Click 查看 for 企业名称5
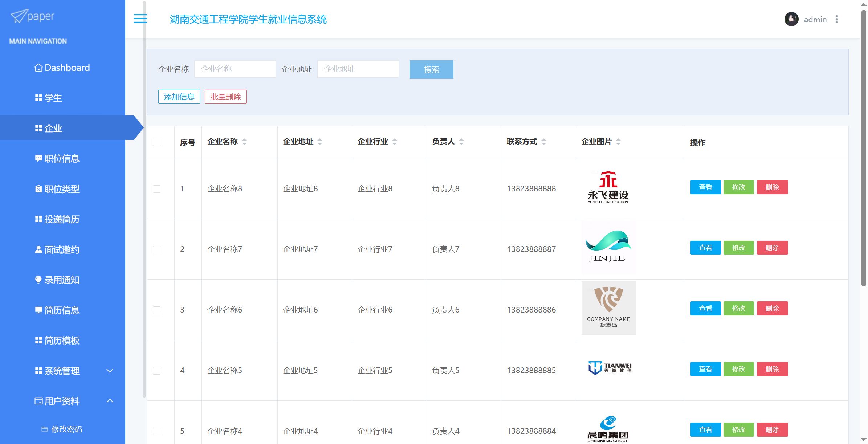The width and height of the screenshot is (868, 444). (705, 369)
